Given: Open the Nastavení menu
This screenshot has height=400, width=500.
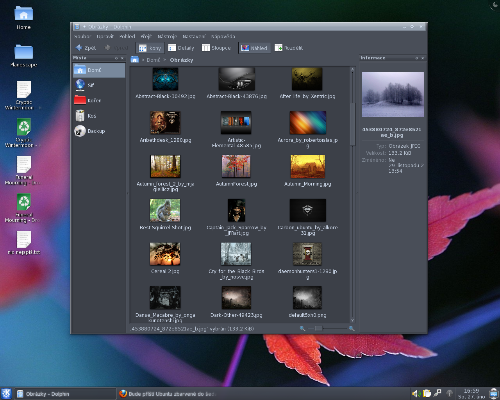Looking at the screenshot, I should (194, 36).
